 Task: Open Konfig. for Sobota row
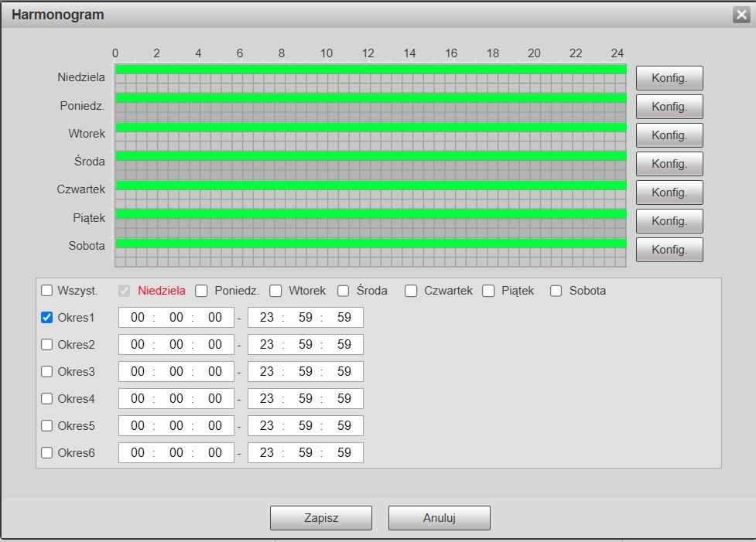[x=669, y=250]
